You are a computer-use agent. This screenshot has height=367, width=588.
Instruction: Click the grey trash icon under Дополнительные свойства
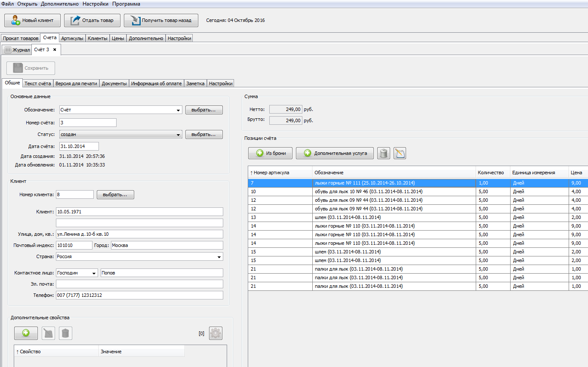[x=65, y=333]
